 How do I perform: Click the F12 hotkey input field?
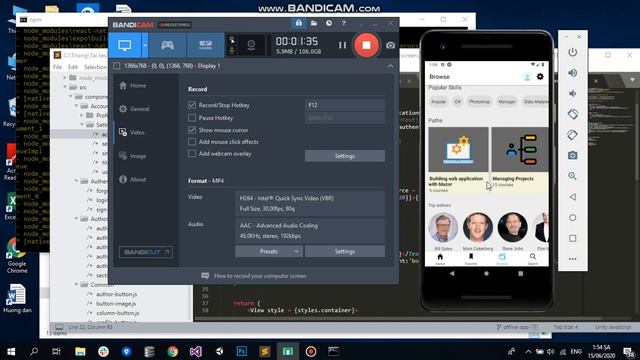pyautogui.click(x=345, y=105)
